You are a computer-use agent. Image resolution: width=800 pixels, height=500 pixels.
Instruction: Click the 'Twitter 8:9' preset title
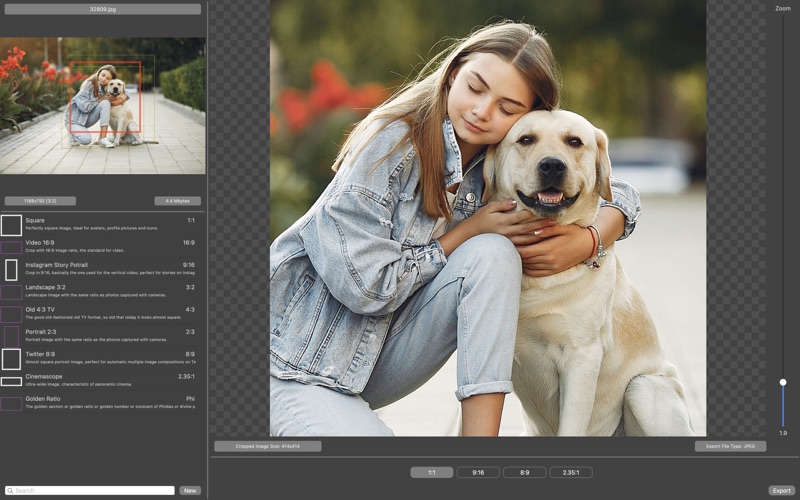point(40,354)
